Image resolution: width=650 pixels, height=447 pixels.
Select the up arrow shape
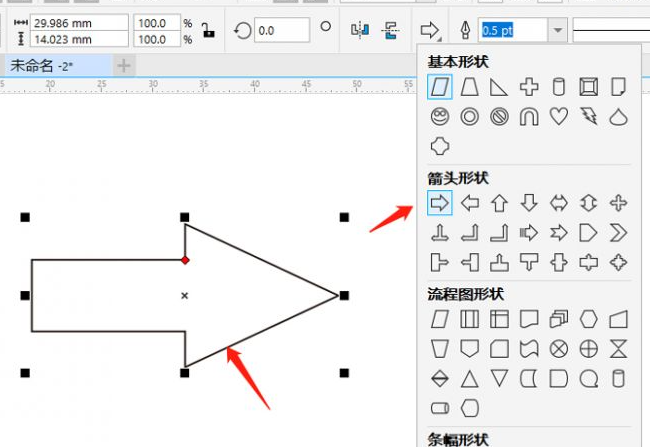point(499,204)
